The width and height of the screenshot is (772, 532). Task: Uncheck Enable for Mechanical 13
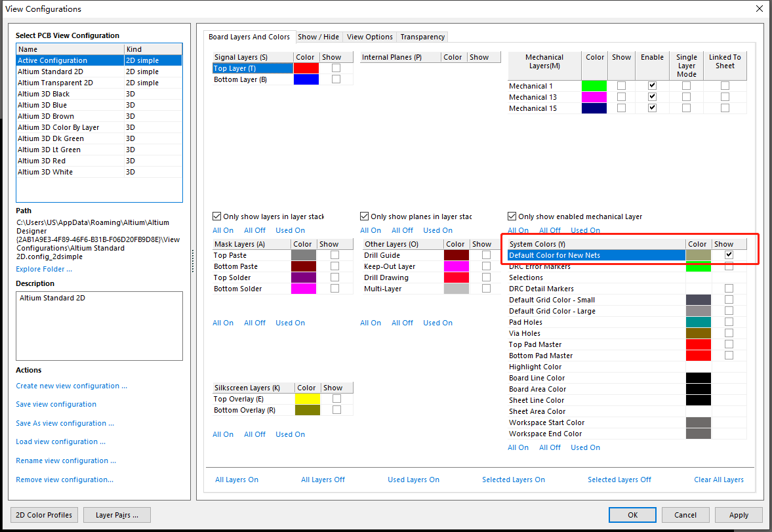pos(653,97)
